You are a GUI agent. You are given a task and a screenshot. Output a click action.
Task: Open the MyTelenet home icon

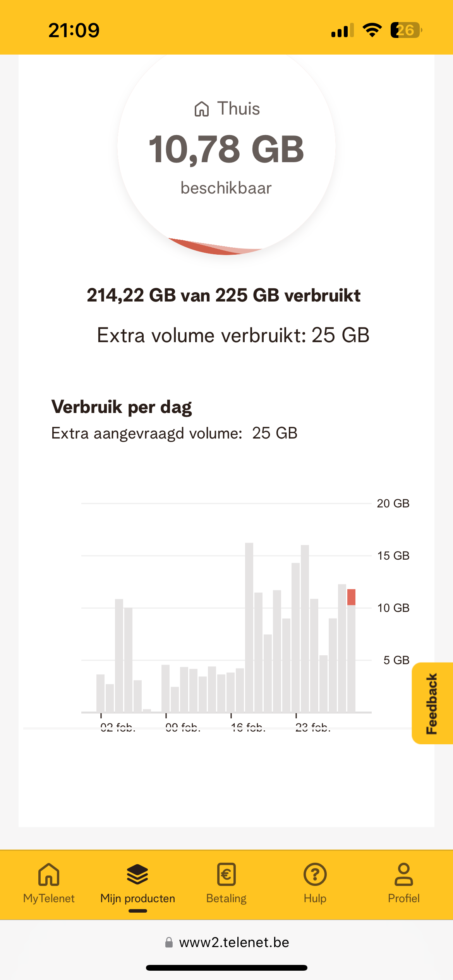click(49, 874)
